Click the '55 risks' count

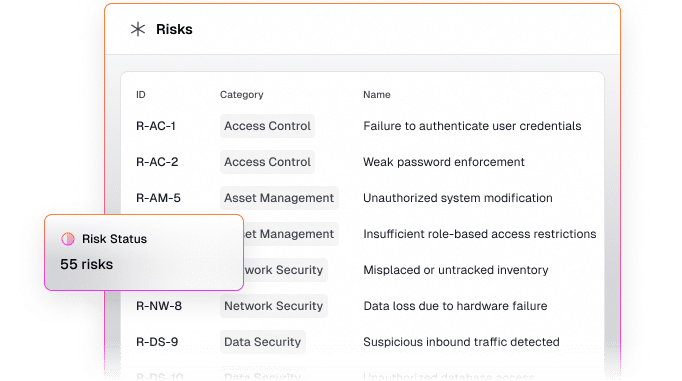[x=87, y=264]
